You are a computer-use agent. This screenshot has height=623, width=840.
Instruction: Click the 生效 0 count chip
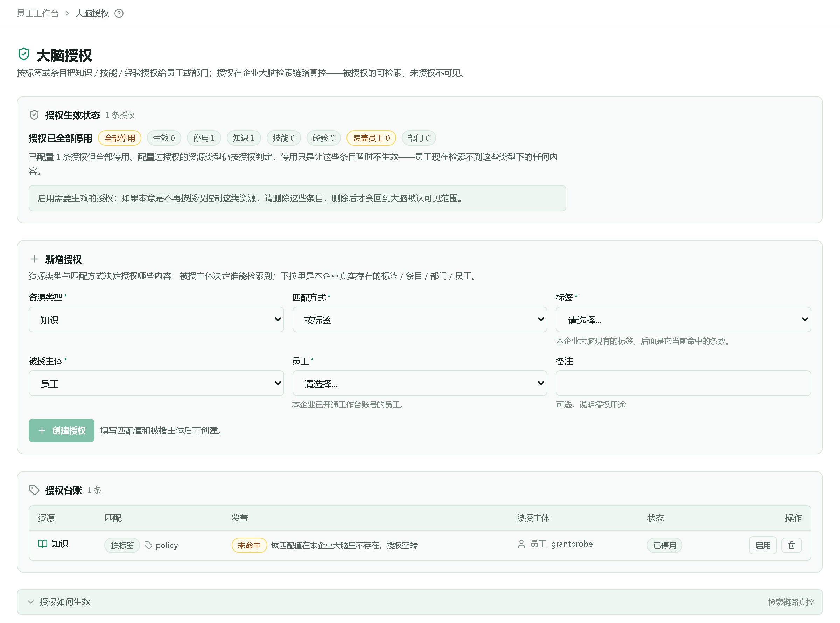[x=164, y=138]
